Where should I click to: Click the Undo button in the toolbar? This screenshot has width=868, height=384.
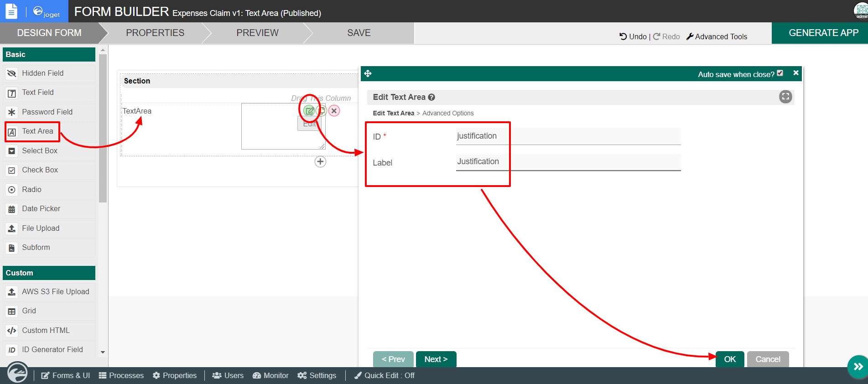pos(633,36)
